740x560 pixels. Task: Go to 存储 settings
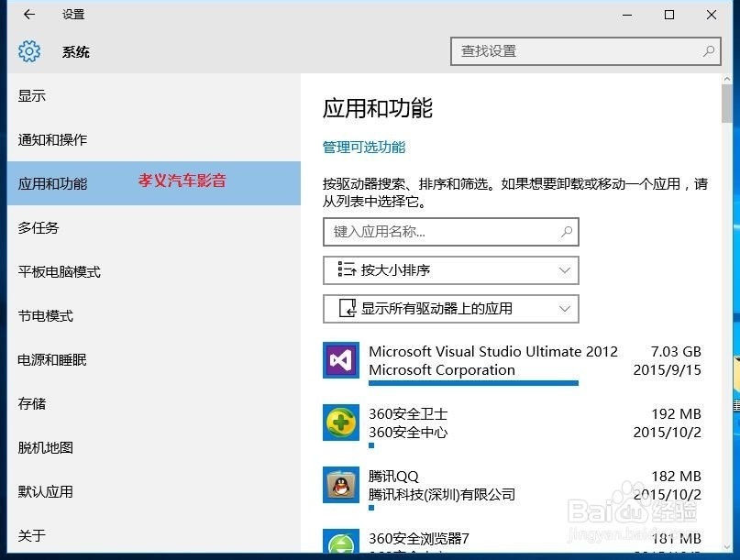click(154, 404)
